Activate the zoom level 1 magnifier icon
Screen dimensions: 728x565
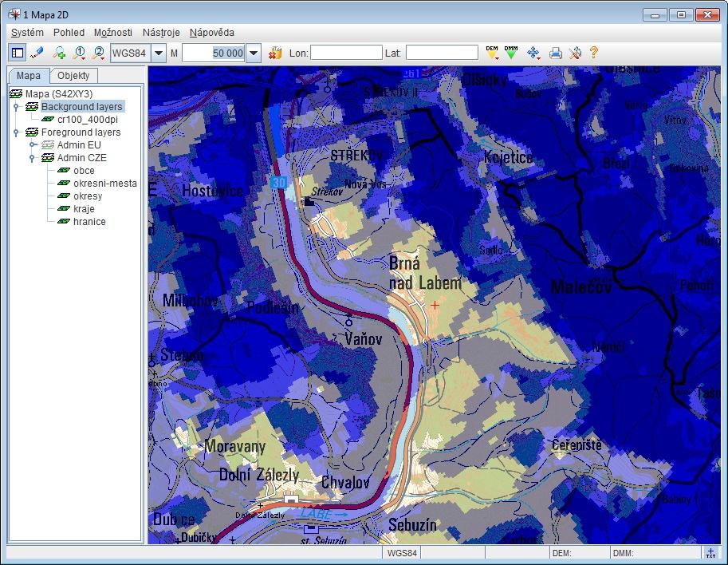[x=80, y=53]
